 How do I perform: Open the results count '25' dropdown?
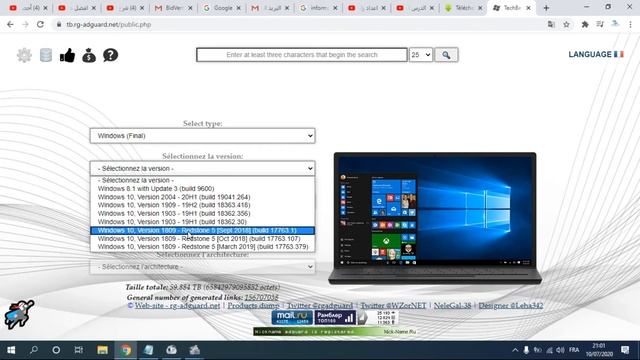421,55
